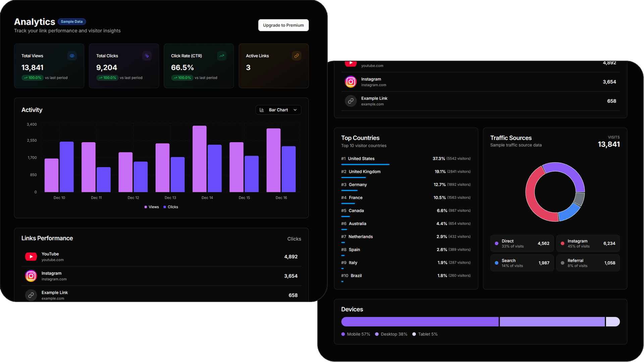Click the Mobile segment of the Devices bar
This screenshot has height=362, width=644.
pos(419,321)
